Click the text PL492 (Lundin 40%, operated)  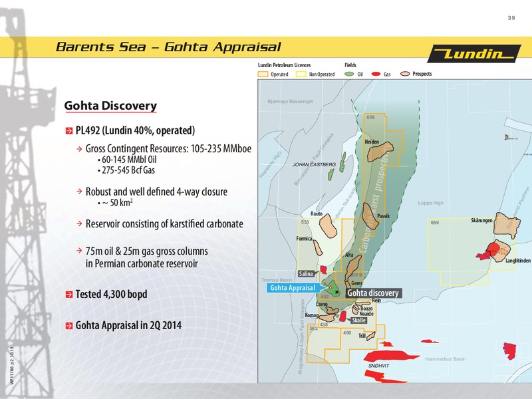point(135,130)
